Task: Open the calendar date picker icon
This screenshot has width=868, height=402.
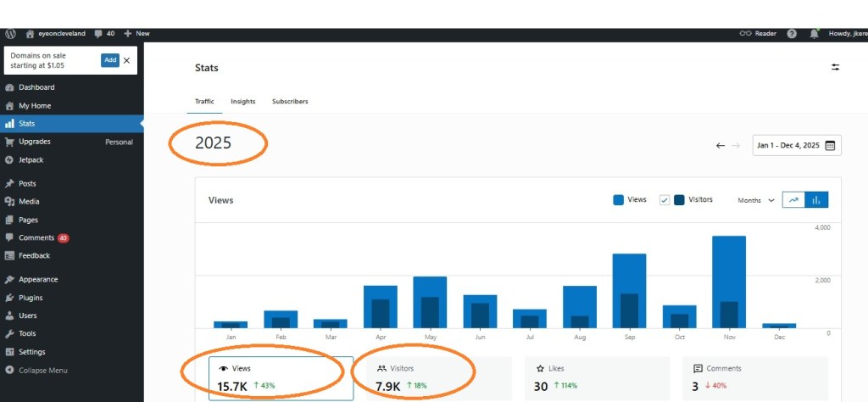Action: click(x=830, y=146)
